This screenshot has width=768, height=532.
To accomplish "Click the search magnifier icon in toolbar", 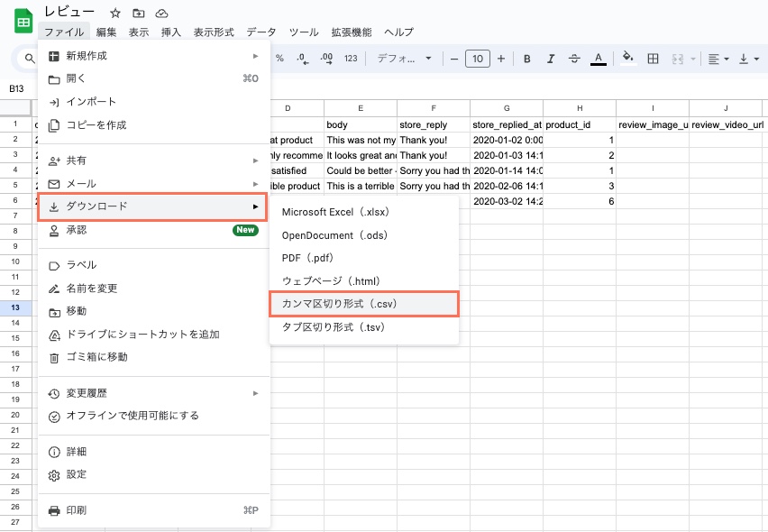I will point(30,59).
